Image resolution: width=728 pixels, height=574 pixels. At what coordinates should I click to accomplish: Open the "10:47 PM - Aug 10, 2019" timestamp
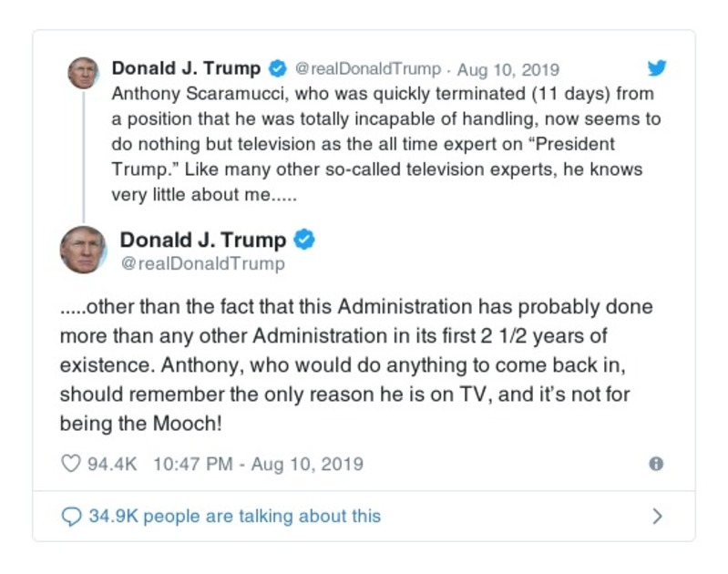258,464
